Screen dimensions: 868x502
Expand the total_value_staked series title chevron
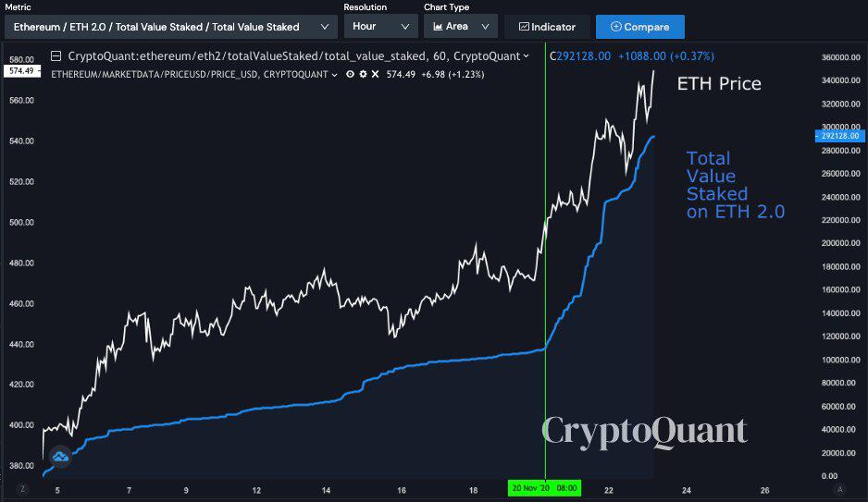tap(526, 55)
